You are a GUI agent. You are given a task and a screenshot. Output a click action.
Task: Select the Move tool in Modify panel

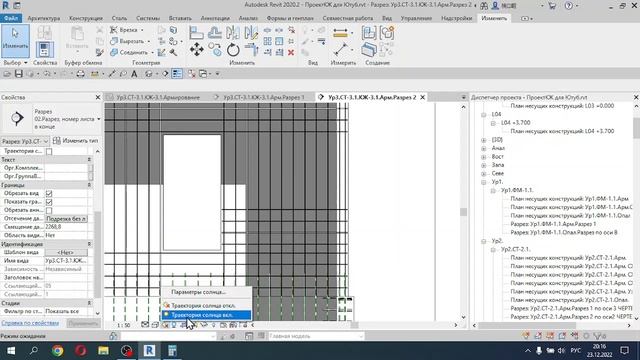(x=197, y=50)
